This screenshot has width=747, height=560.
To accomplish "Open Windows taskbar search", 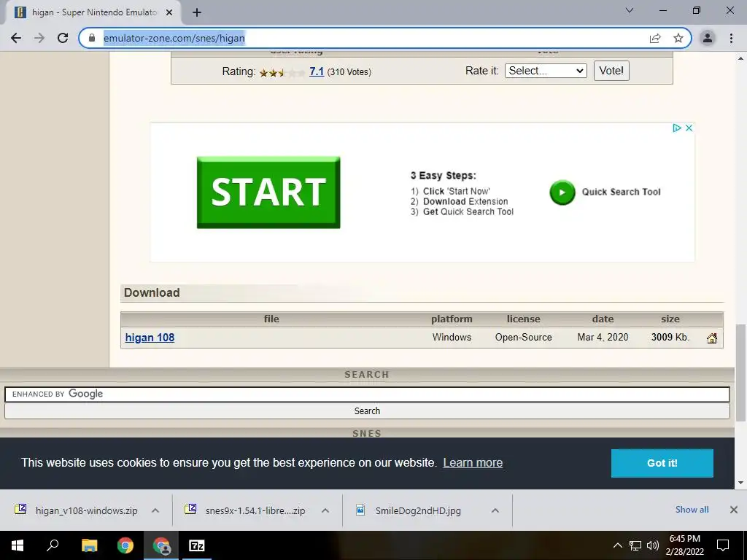I will [x=53, y=545].
